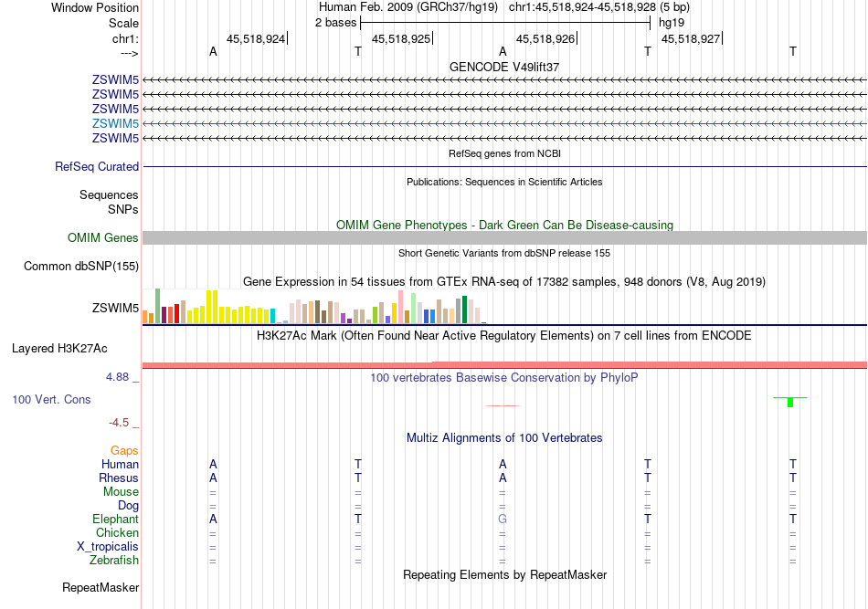Click the ZSWIM5 label beside GTEx bar chart
The image size is (868, 609).
click(115, 308)
